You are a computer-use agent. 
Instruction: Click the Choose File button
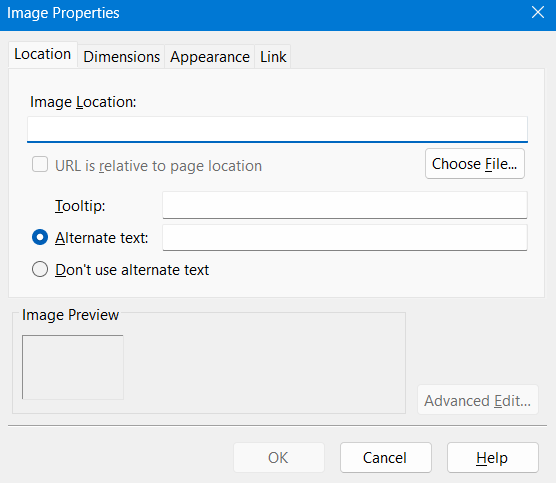[474, 163]
